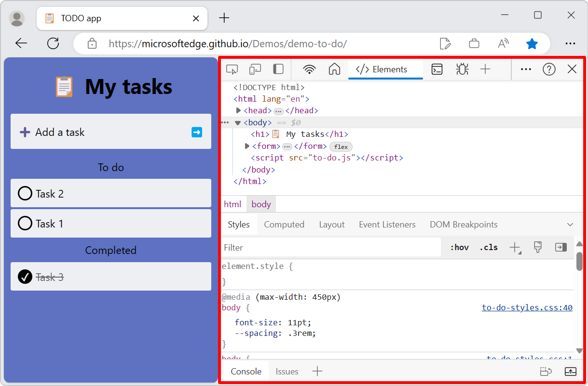
Task: Open class toggles with .cls icon
Action: pos(488,247)
